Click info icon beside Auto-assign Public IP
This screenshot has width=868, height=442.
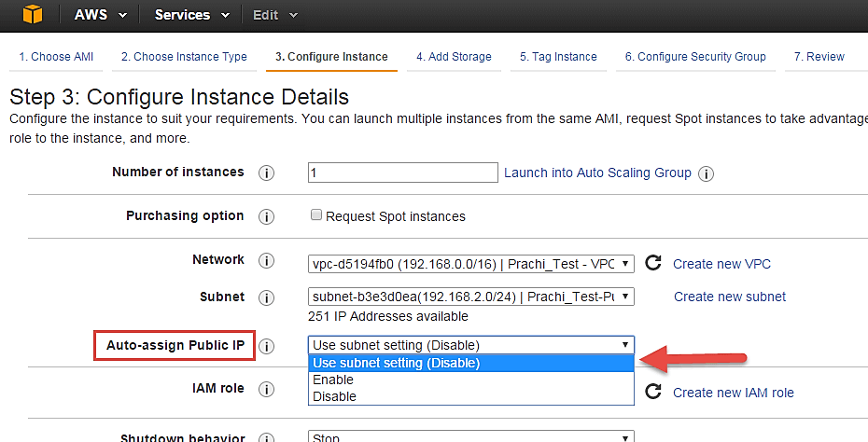click(266, 346)
